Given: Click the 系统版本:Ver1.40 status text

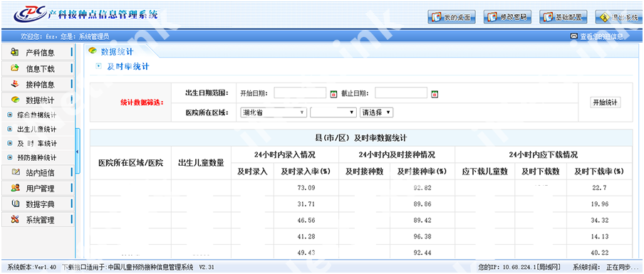Looking at the screenshot, I should pos(32,267).
